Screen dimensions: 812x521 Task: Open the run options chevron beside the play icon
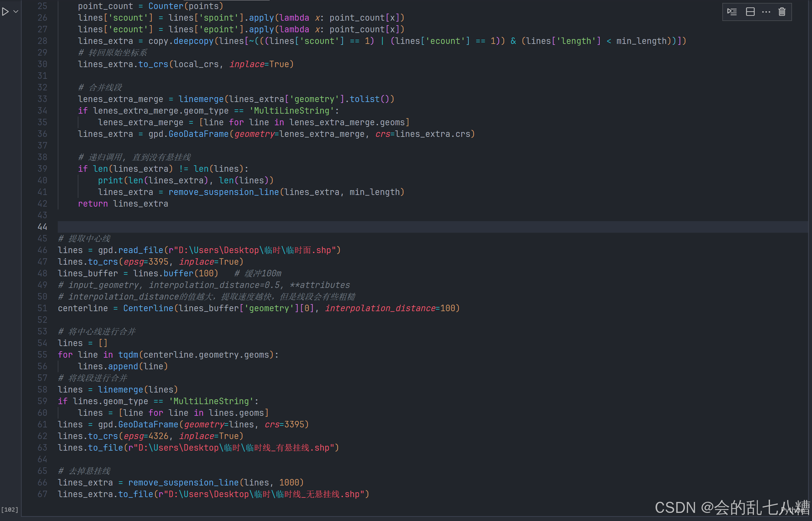coord(15,12)
